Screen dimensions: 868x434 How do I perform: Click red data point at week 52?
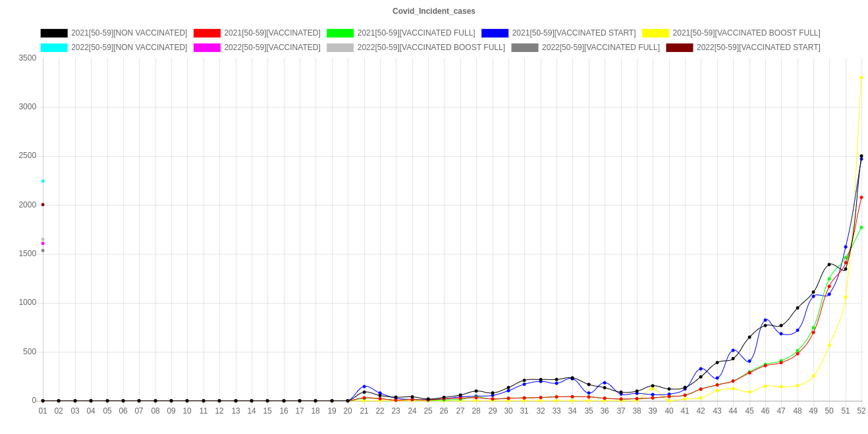click(x=861, y=198)
